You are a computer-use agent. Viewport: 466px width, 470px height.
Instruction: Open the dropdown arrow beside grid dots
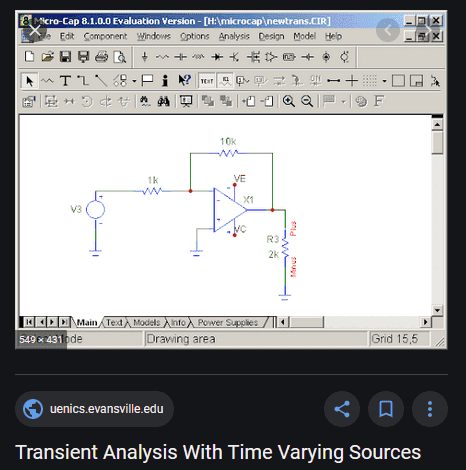tap(384, 81)
